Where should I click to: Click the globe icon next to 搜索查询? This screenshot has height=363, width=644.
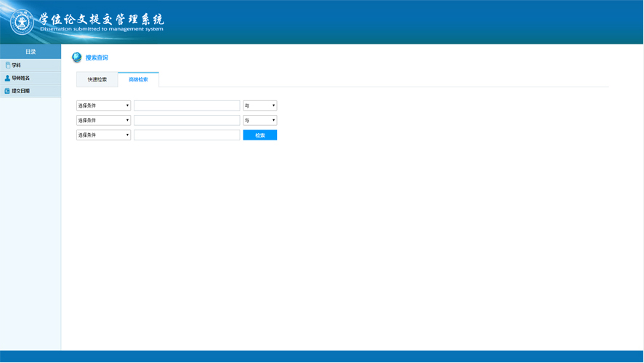(76, 57)
